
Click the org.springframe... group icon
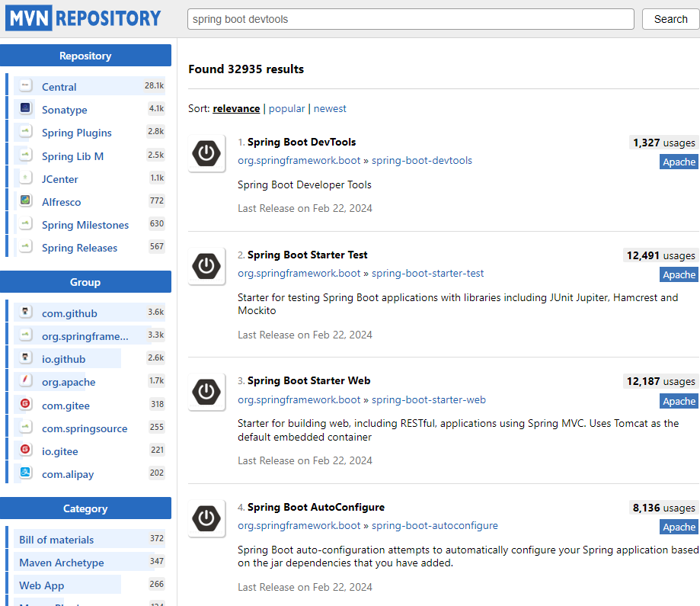coord(25,335)
